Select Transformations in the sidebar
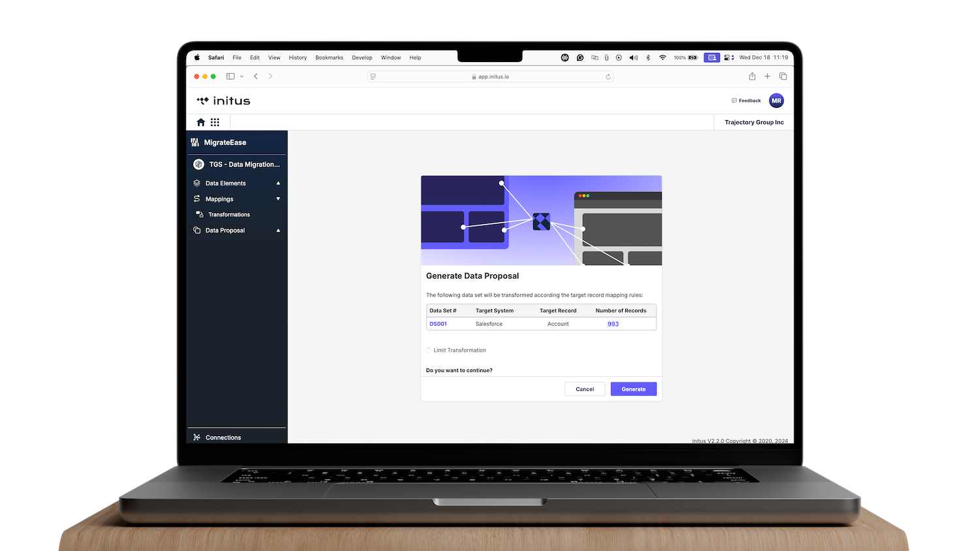This screenshot has width=980, height=551. point(229,215)
